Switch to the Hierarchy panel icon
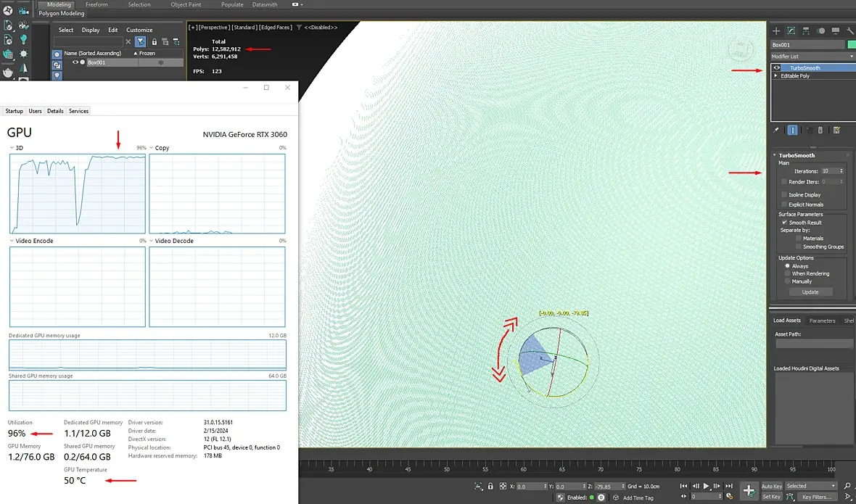 (x=806, y=31)
